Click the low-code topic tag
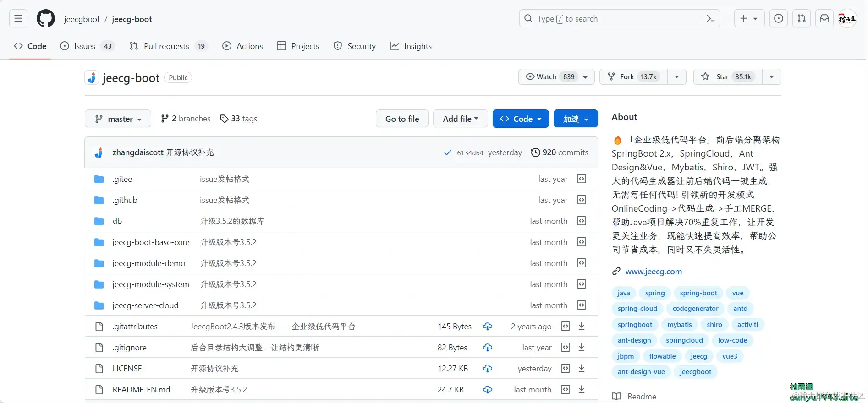The width and height of the screenshot is (868, 403). tap(732, 340)
